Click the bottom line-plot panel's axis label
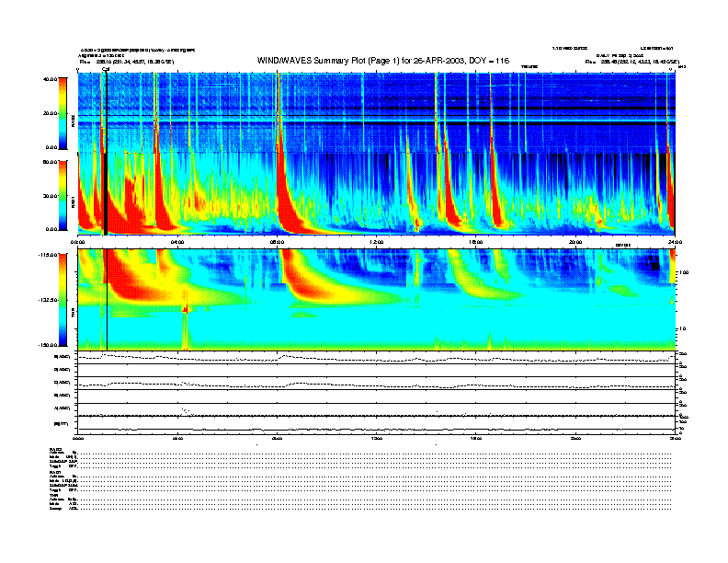 62,424
